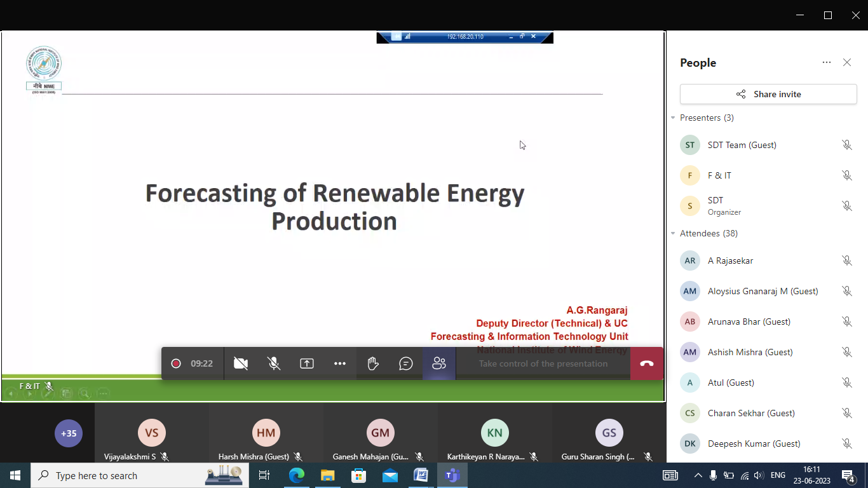Hang up the call with red button
Screen dimensions: 868x488
click(x=647, y=363)
